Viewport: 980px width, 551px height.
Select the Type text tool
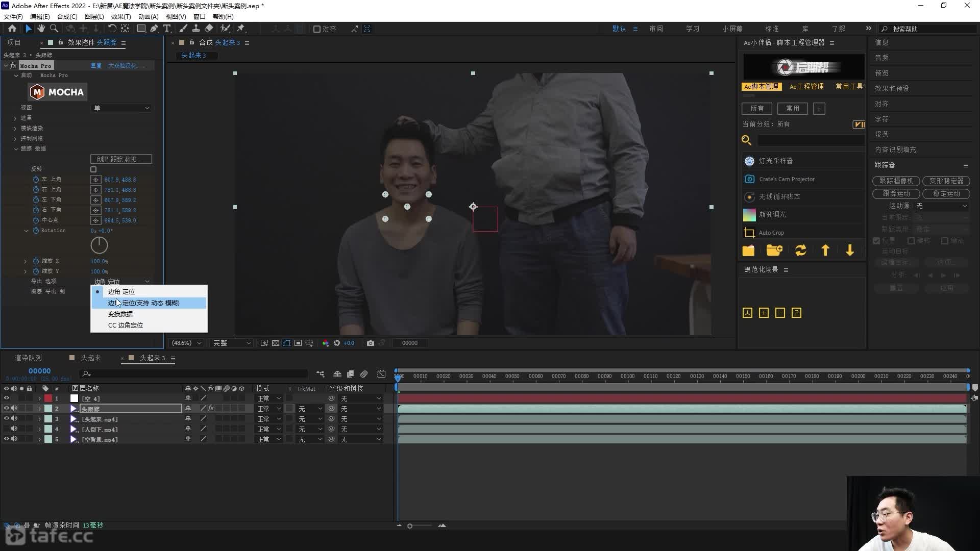click(167, 29)
